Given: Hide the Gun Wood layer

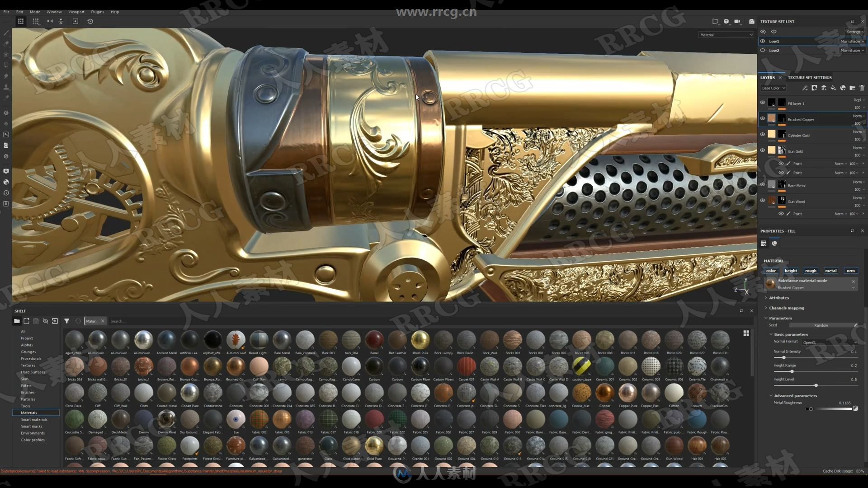Looking at the screenshot, I should (763, 200).
